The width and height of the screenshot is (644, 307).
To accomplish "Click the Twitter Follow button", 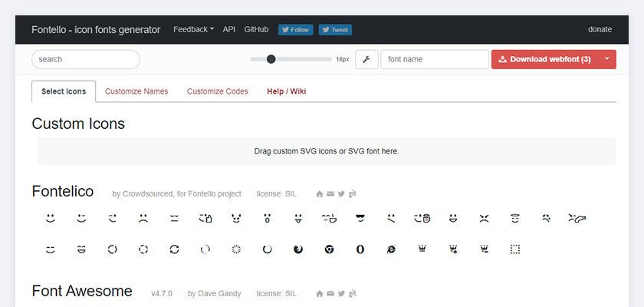I will pyautogui.click(x=296, y=30).
